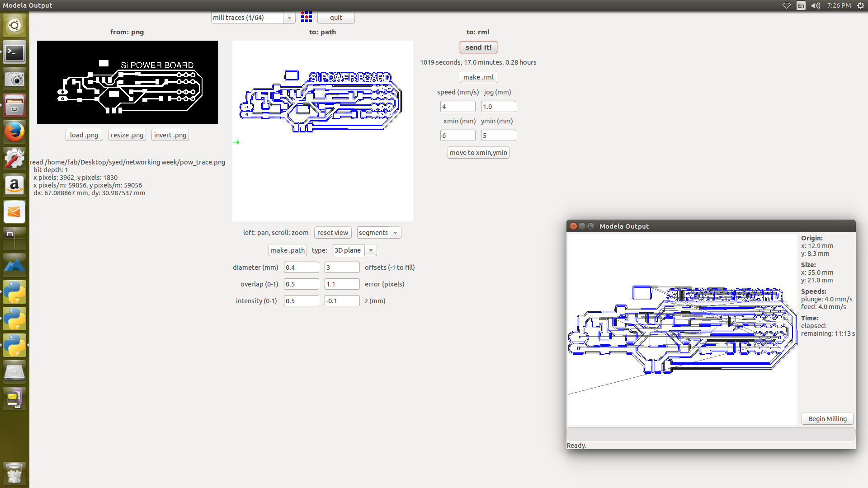Viewport: 868px width, 488px height.
Task: Click the diameter (mm) input field
Action: 301,267
